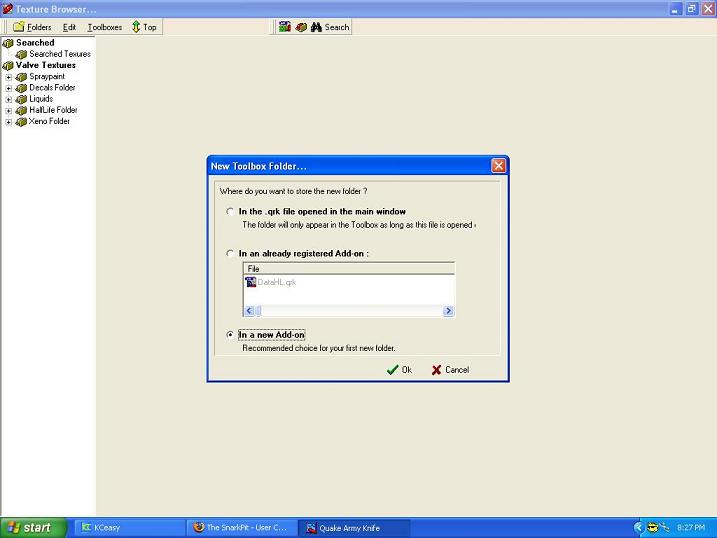Confirm dialog with the Ok button
Image resolution: width=717 pixels, height=538 pixels.
[399, 370]
